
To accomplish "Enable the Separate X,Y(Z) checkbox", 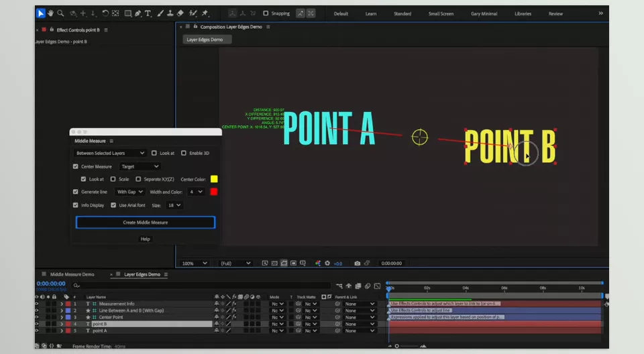I will pyautogui.click(x=138, y=179).
